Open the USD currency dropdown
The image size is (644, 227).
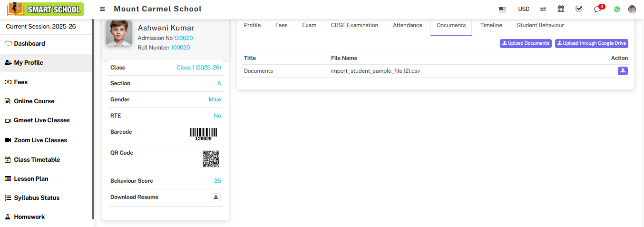(523, 9)
